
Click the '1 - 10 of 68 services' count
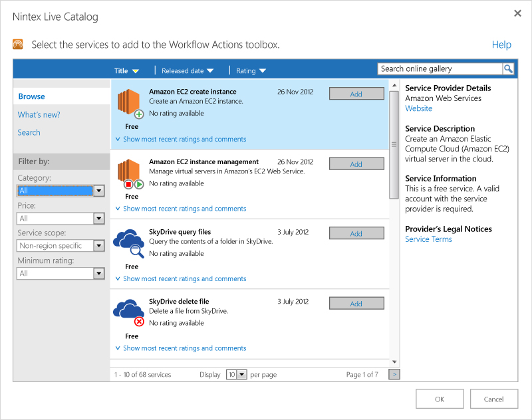(142, 375)
